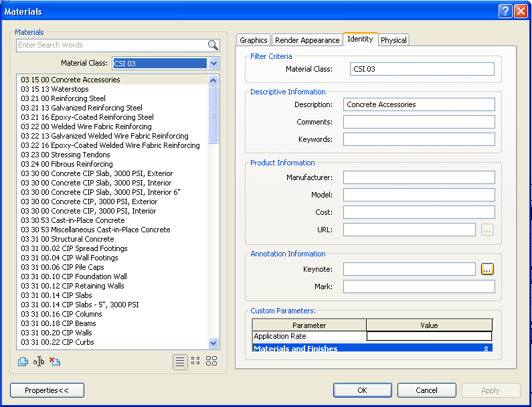
Task: Switch to list view mode
Action: coord(180,361)
